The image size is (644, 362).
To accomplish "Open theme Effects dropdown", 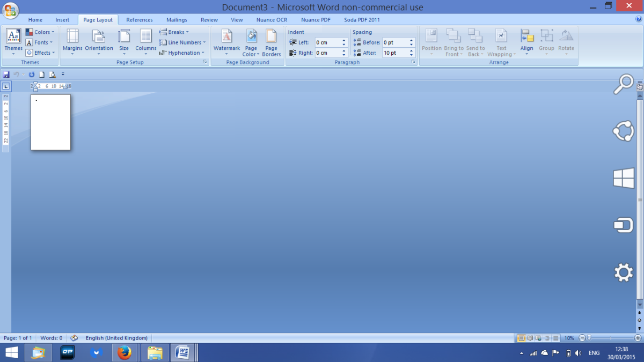I will (x=40, y=53).
